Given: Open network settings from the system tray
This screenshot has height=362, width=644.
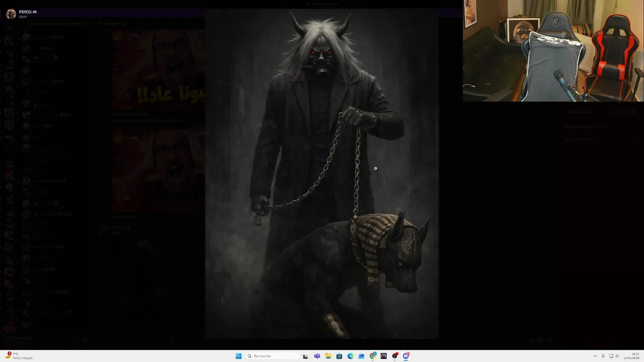Looking at the screenshot, I should pyautogui.click(x=611, y=356).
